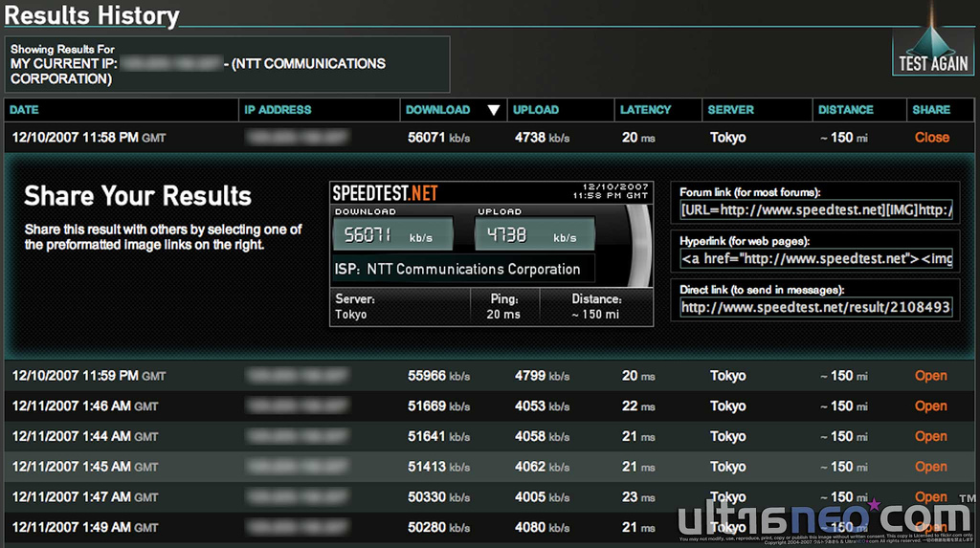Click date 12/11/2007 1:49 AM GMT
This screenshot has width=980, height=548.
(85, 527)
